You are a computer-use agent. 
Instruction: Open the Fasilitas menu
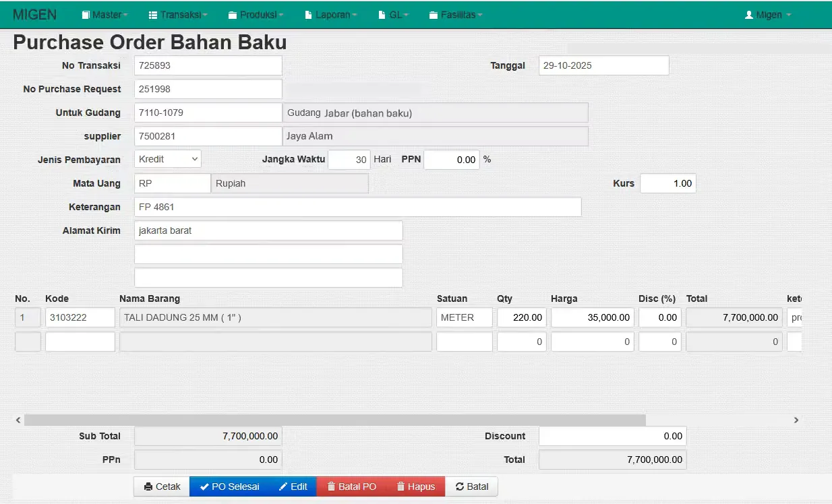(456, 15)
